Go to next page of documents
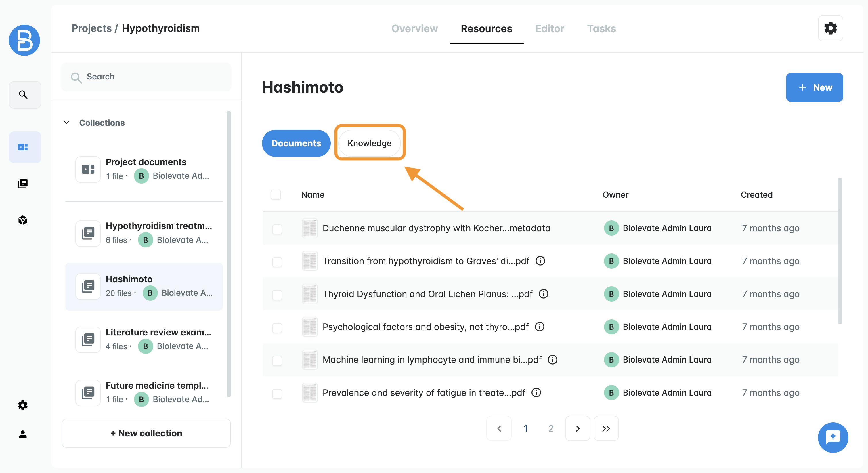 click(x=577, y=428)
